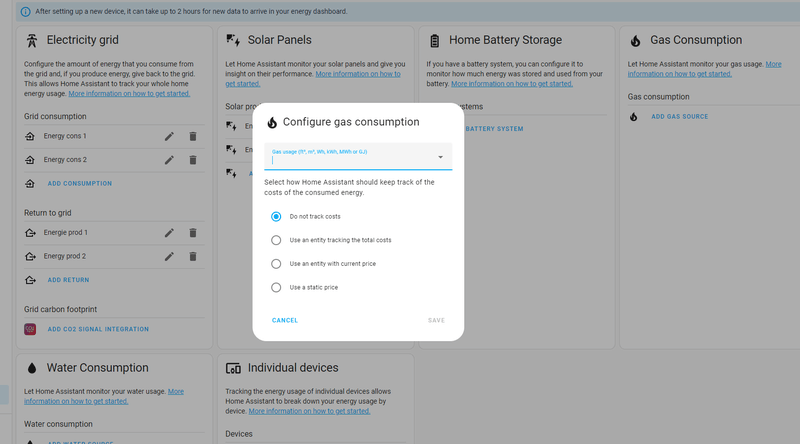Screen dimensions: 800x444
Task: Edit the Energy prod 2 return entry
Action: coord(169,256)
